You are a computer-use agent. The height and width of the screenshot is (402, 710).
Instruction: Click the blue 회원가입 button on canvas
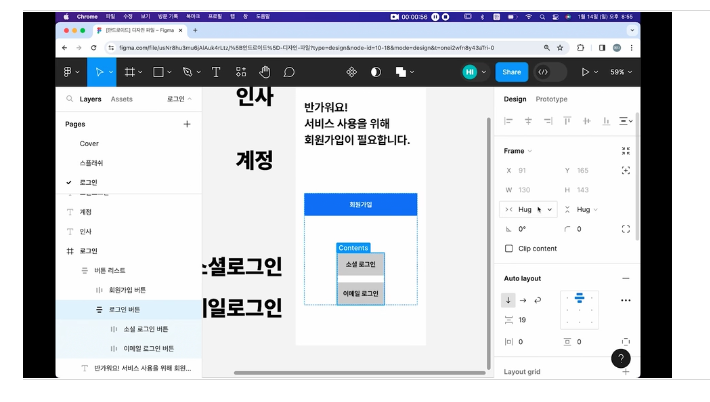point(360,205)
